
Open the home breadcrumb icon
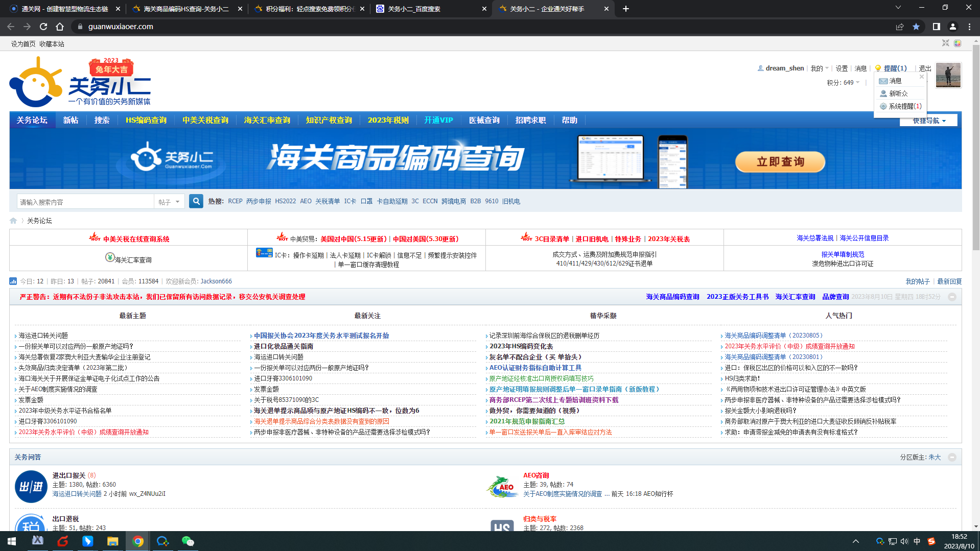tap(13, 221)
